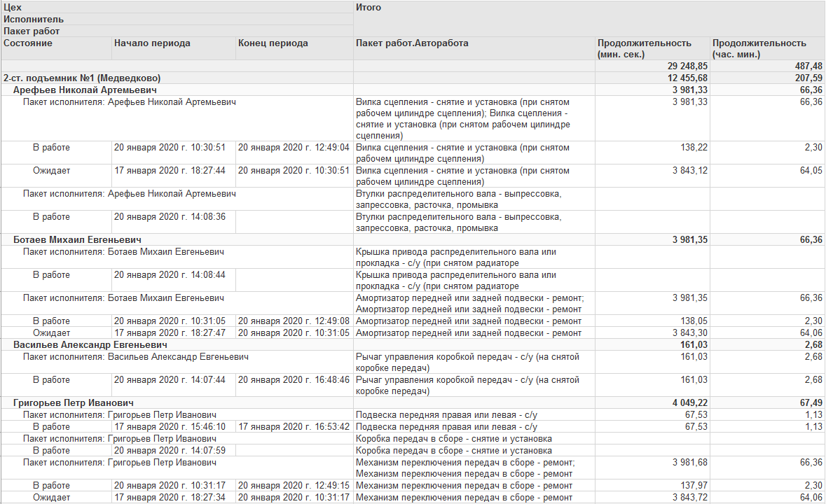
Task: Click duration value 3 843,30
Action: (x=689, y=333)
